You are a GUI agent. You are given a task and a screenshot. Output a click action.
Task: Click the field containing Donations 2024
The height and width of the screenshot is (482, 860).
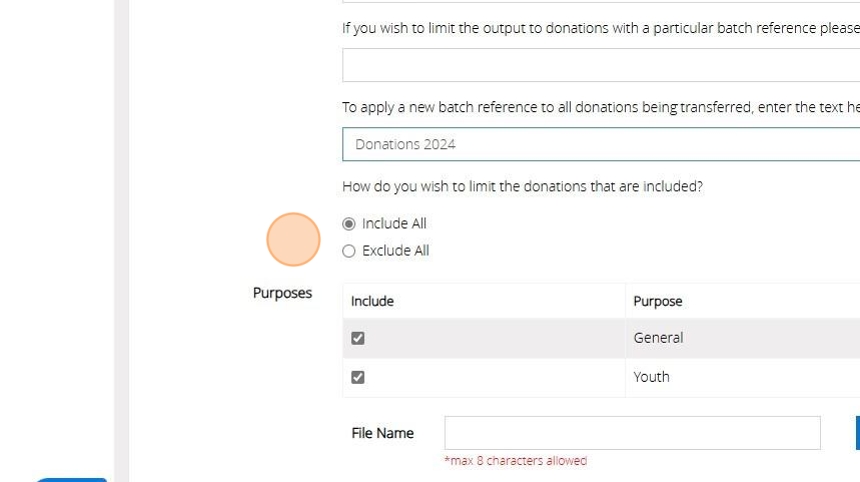coord(600,144)
